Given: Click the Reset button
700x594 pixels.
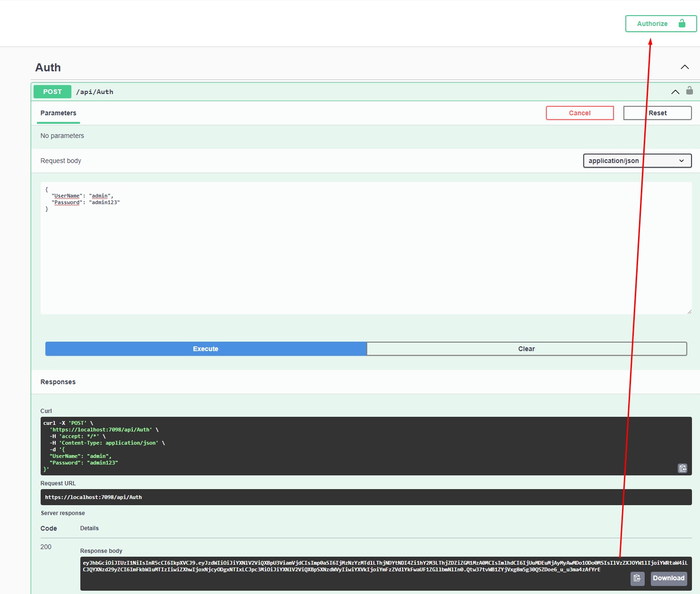Looking at the screenshot, I should coord(657,113).
